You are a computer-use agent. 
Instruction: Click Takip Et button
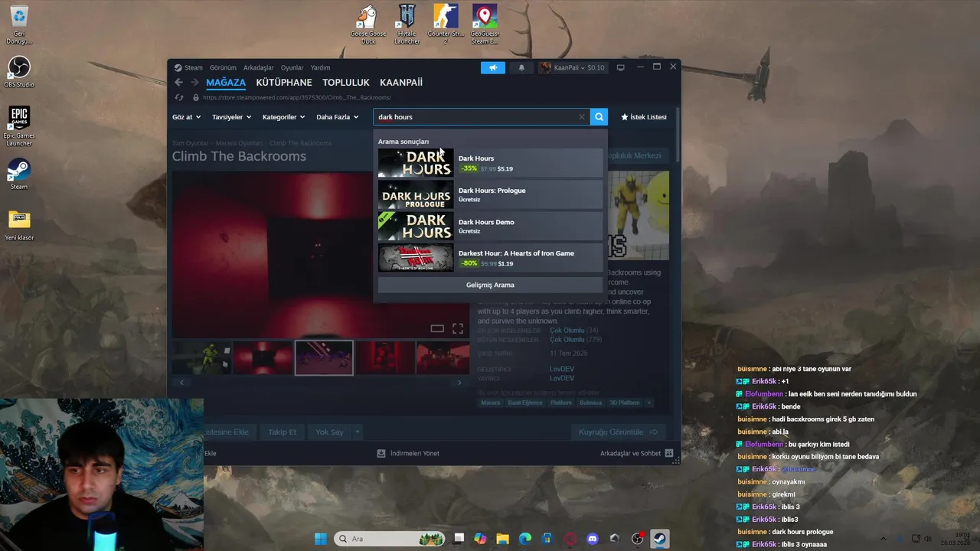tap(282, 432)
